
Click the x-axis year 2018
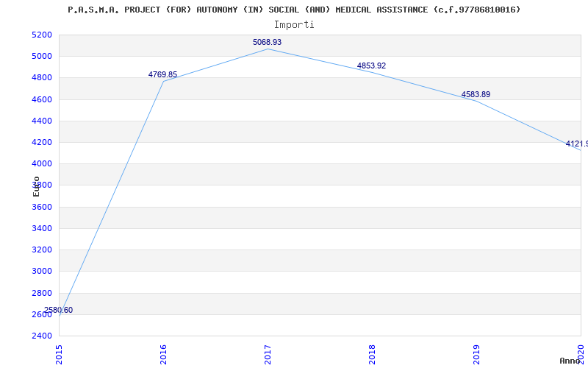(x=372, y=355)
